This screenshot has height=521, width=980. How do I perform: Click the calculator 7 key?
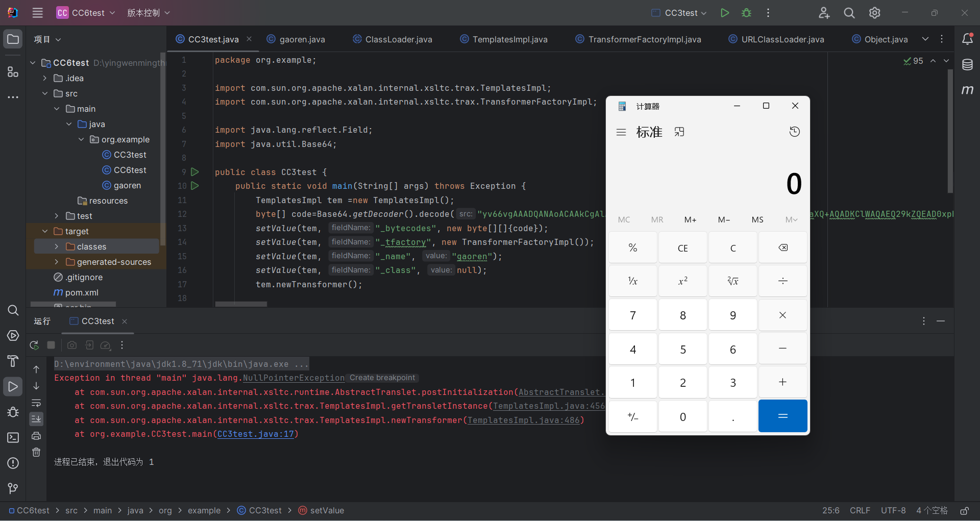click(633, 315)
